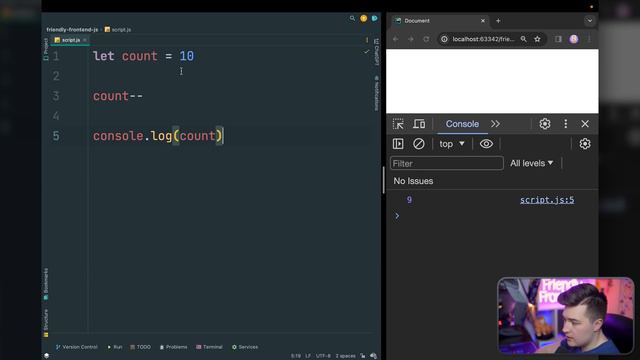This screenshot has width=640, height=360.
Task: Click the console prompt arrow
Action: (397, 216)
